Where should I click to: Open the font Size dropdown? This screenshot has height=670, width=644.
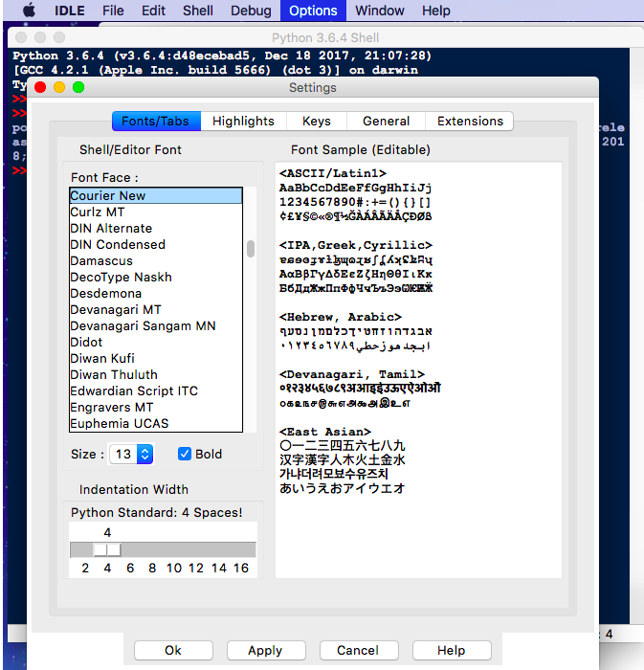[x=131, y=455]
